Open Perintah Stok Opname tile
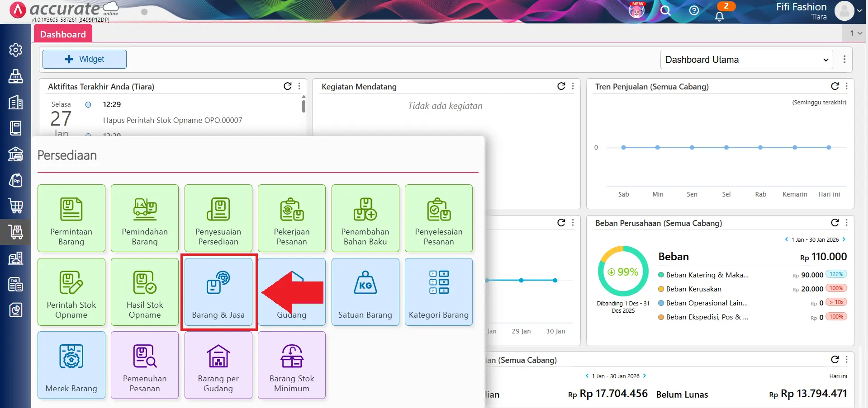Image resolution: width=868 pixels, height=408 pixels. coord(71,292)
